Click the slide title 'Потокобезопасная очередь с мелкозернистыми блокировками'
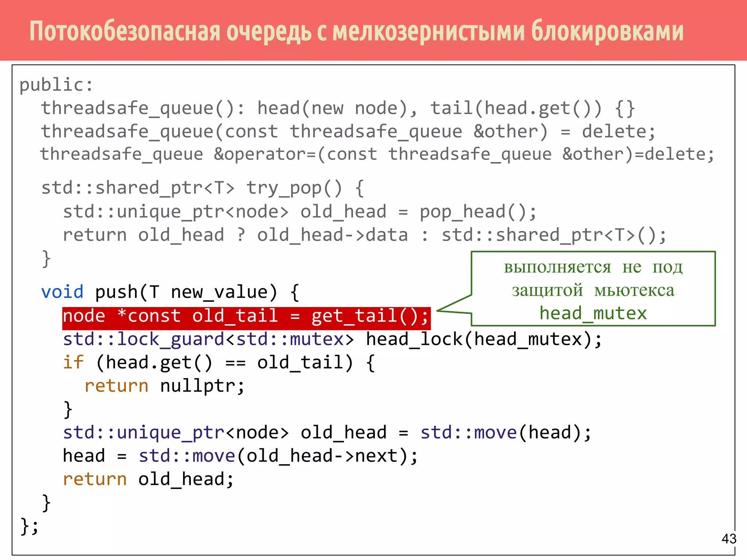Image resolution: width=747 pixels, height=560 pixels. 356,32
